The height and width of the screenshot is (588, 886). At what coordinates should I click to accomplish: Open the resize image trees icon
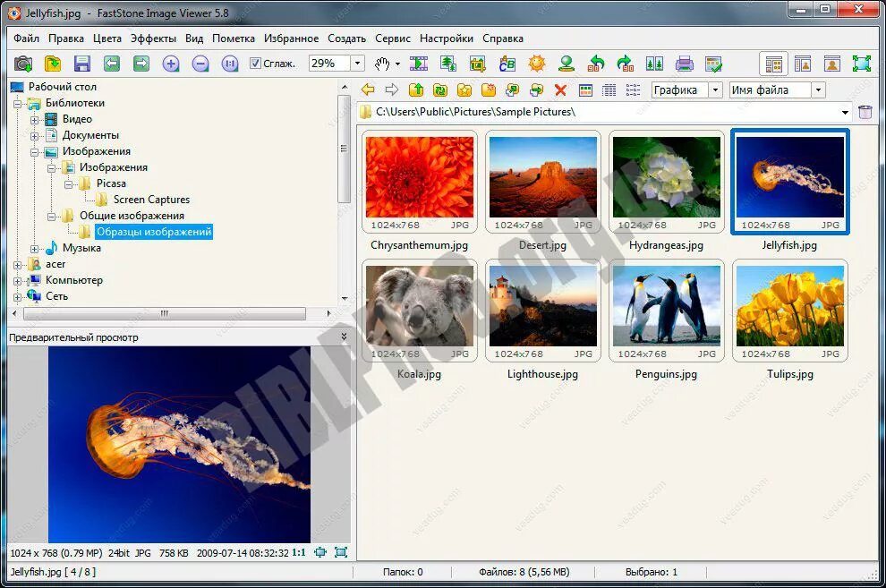448,64
